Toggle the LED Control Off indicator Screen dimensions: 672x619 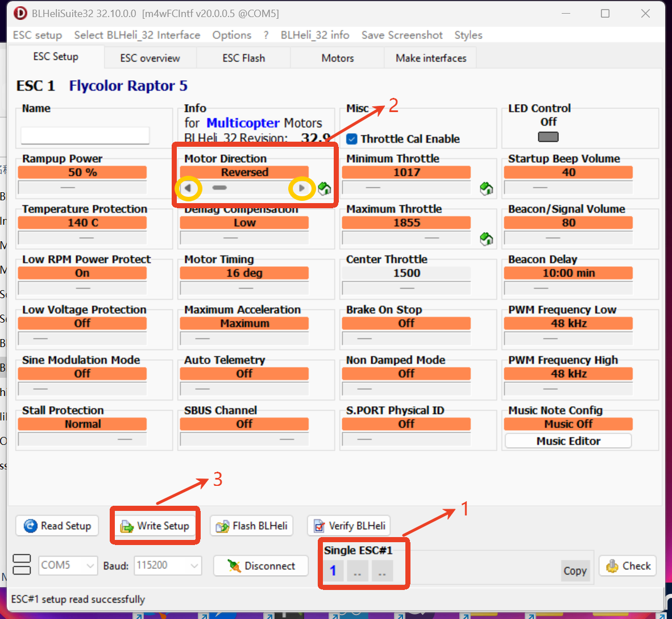548,137
